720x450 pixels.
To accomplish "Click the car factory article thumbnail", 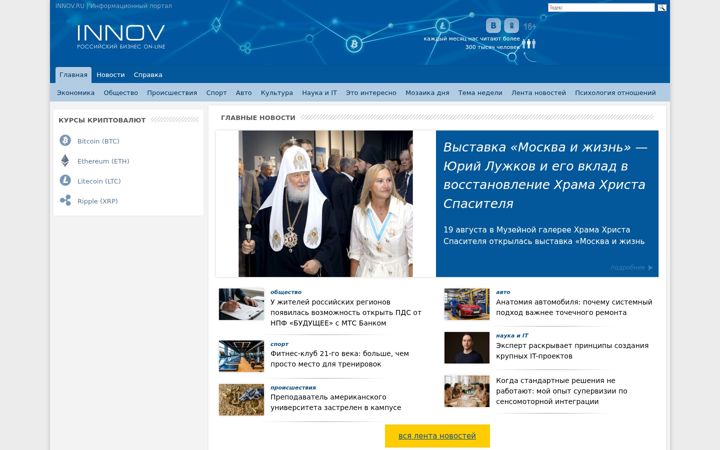I will tap(467, 304).
